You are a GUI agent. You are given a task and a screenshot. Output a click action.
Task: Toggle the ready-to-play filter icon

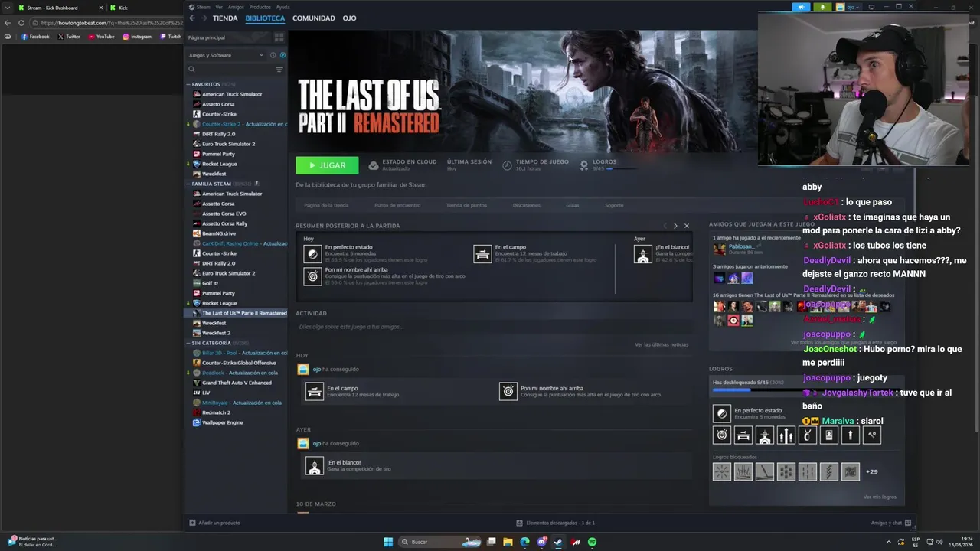(283, 55)
